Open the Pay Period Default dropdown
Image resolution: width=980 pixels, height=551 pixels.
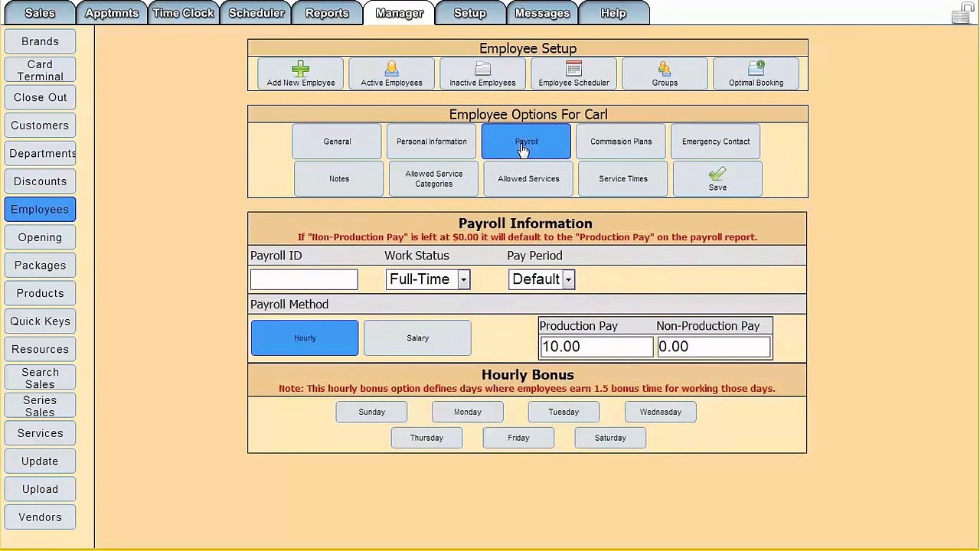pyautogui.click(x=542, y=279)
